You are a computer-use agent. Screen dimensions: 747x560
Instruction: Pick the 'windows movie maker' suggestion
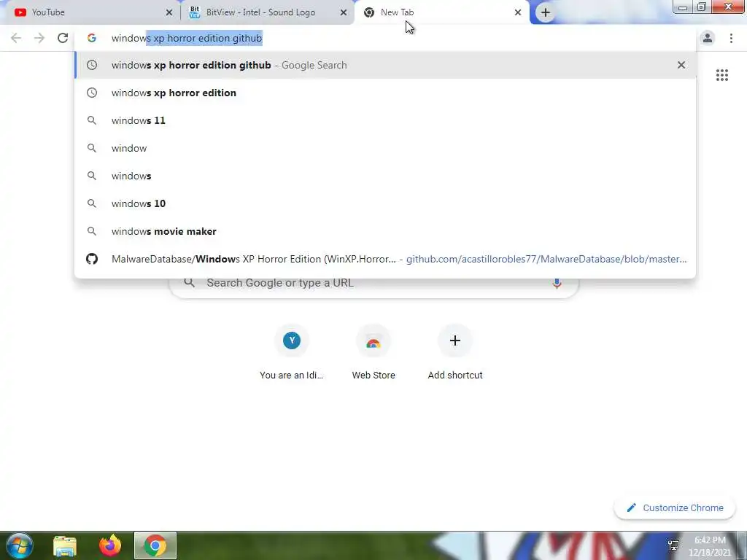(385, 231)
